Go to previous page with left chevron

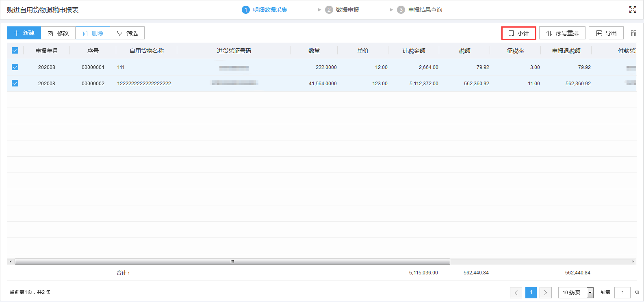(516, 292)
